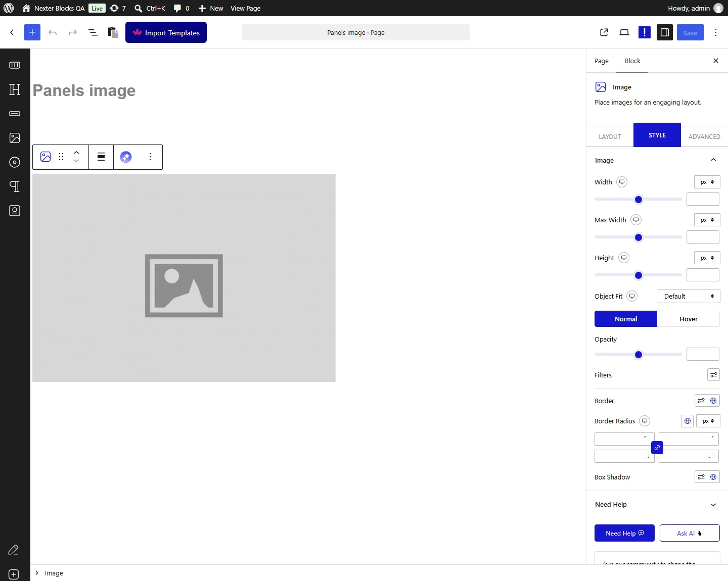
Task: Toggle the Border Radius link values button
Action: [657, 448]
